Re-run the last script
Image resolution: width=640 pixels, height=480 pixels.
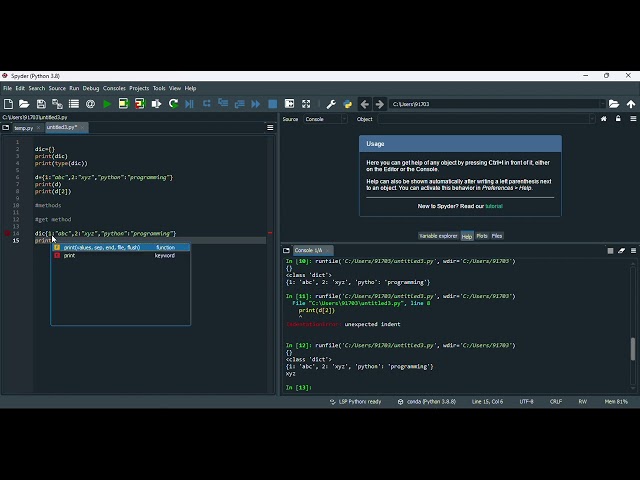point(173,104)
